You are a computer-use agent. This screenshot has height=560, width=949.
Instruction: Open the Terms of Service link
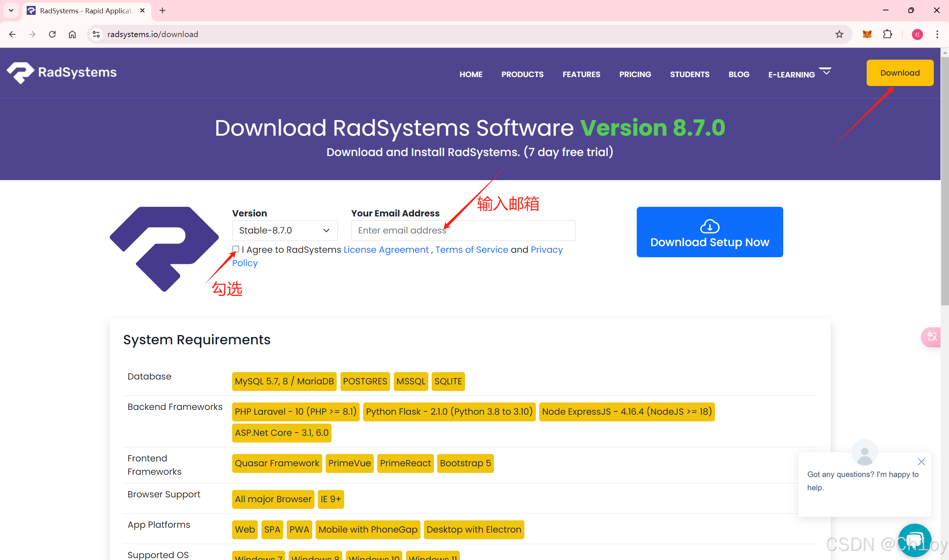(471, 250)
